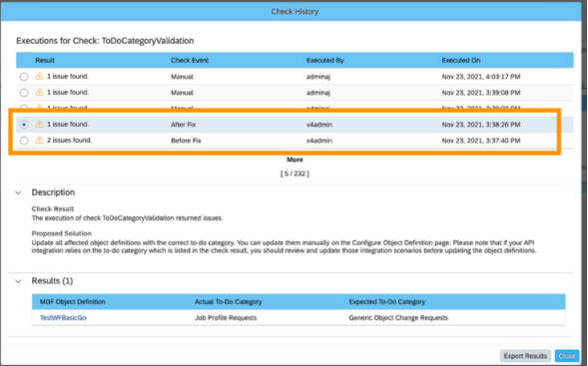Click the 'Job Profile Requests' cell
Viewport: 588px width, 366px height.
click(x=226, y=318)
